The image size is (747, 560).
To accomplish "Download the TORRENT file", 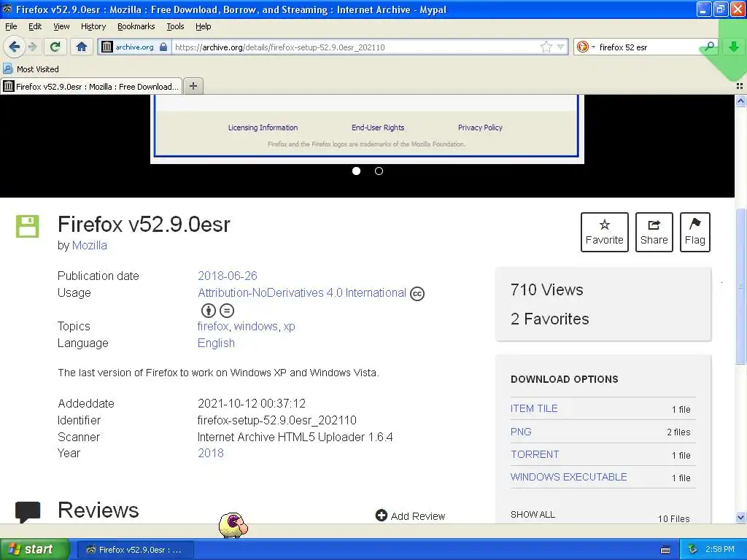I will click(535, 454).
